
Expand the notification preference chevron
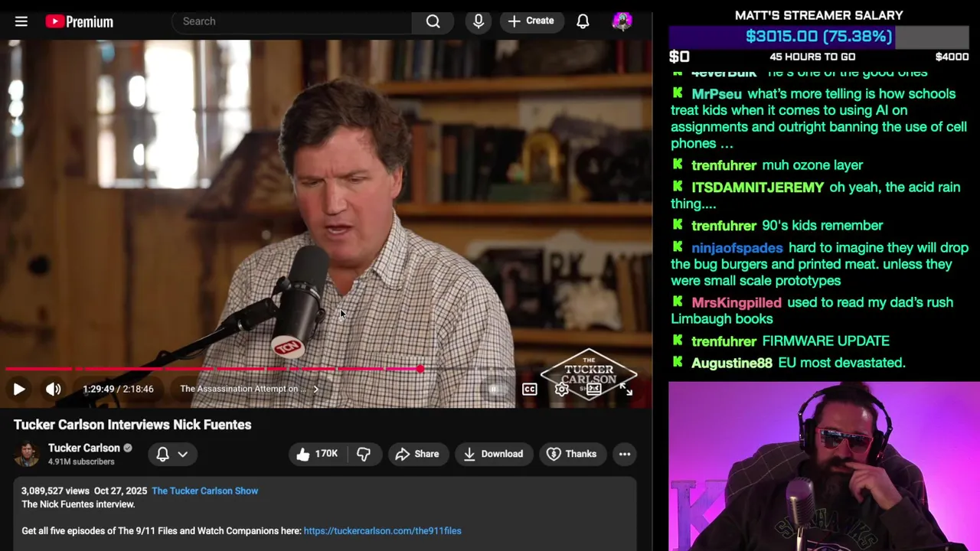pos(183,454)
